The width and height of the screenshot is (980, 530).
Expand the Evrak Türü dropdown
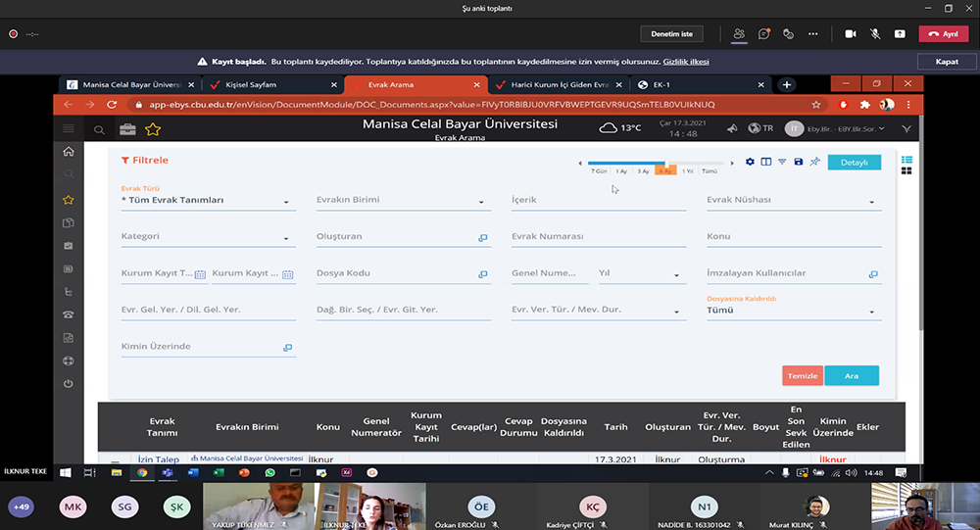tap(286, 202)
